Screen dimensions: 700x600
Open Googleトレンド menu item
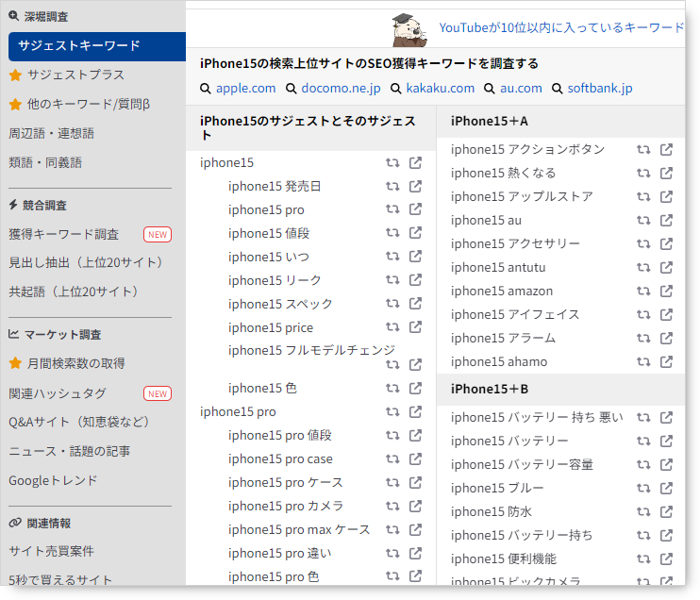(53, 480)
